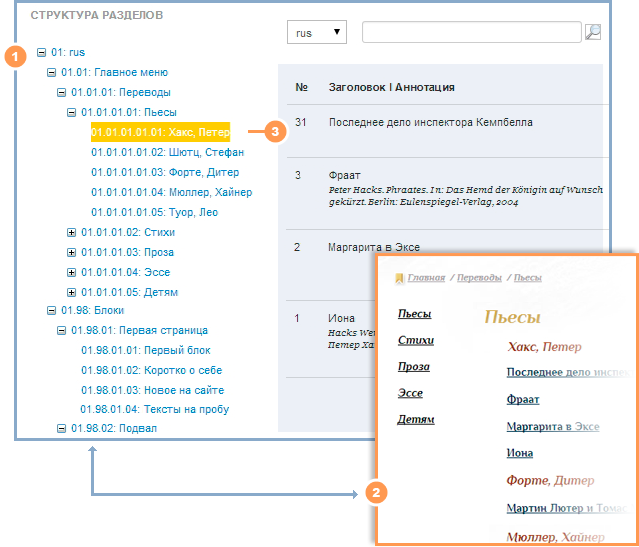The width and height of the screenshot is (639, 547).
Task: Select tree item Мюллер, Хайнер
Action: 171,192
